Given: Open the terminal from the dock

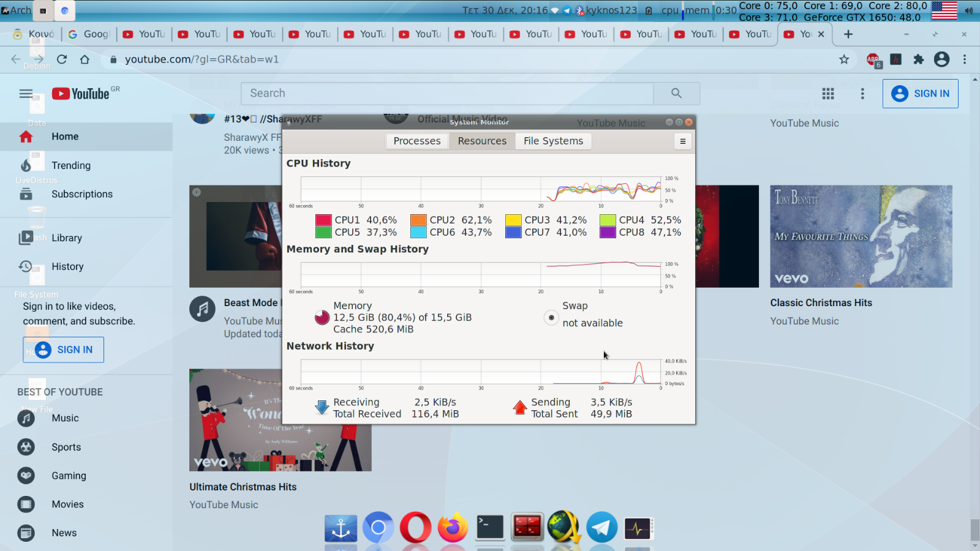Looking at the screenshot, I should click(490, 527).
